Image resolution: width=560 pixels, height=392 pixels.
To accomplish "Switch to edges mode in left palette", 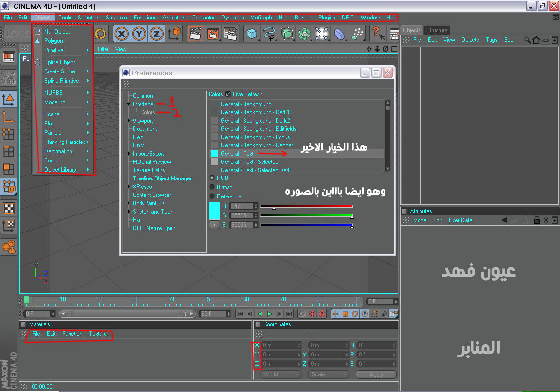I will tap(9, 152).
